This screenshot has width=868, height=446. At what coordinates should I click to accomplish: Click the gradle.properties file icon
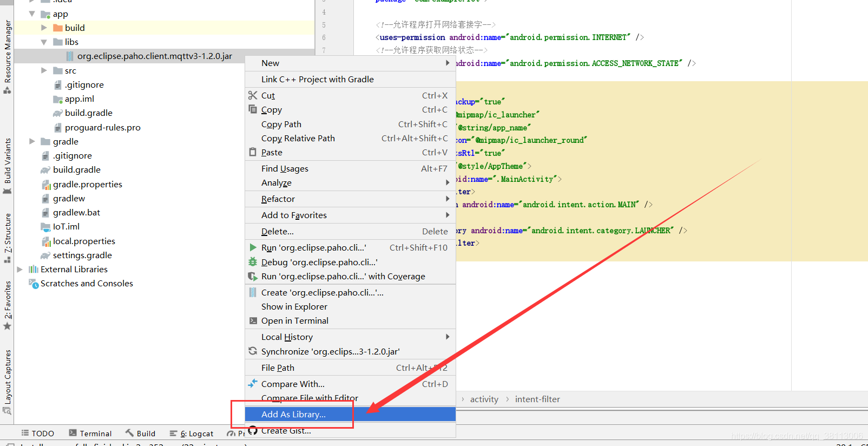coord(46,184)
